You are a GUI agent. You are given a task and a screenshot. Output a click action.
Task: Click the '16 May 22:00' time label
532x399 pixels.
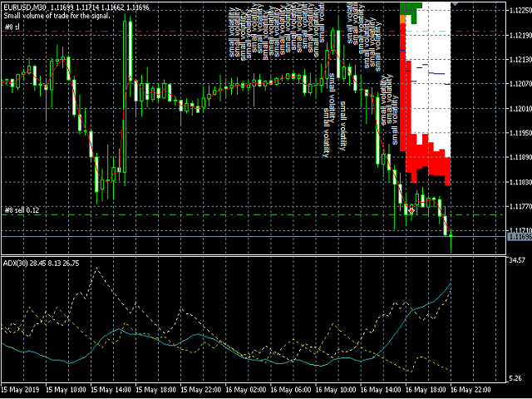coord(470,390)
